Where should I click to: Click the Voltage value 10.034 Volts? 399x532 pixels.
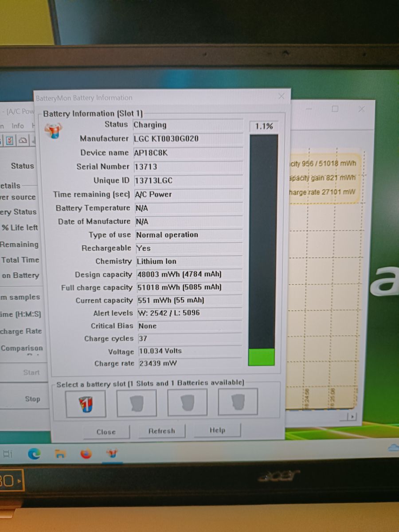(189, 351)
